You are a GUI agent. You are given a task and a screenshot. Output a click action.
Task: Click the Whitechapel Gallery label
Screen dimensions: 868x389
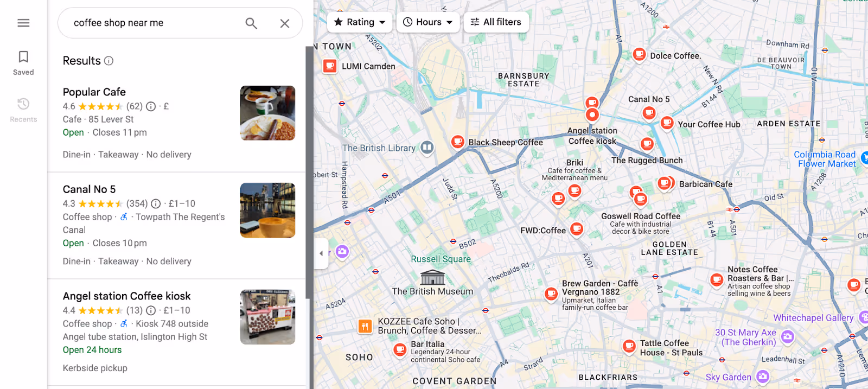(x=813, y=318)
